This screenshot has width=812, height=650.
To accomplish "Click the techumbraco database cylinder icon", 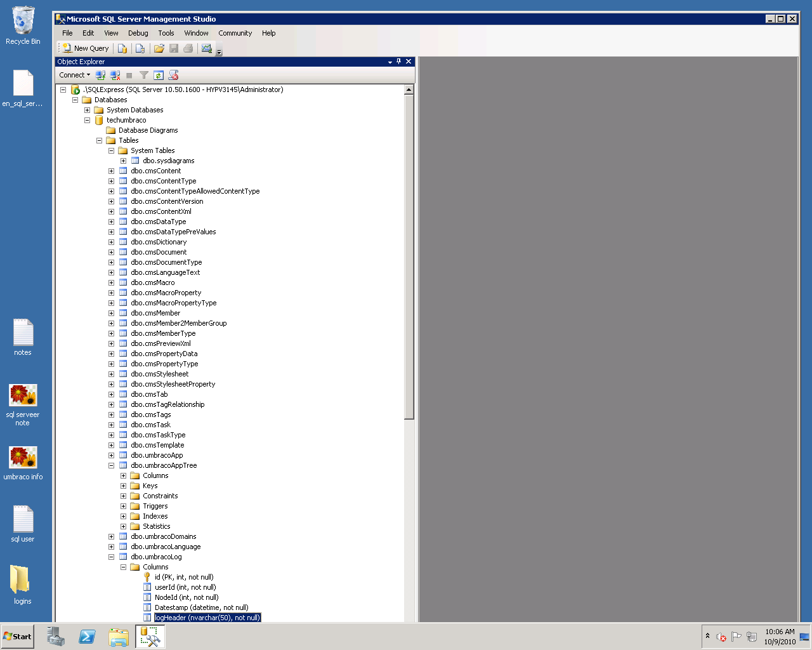I will 99,120.
